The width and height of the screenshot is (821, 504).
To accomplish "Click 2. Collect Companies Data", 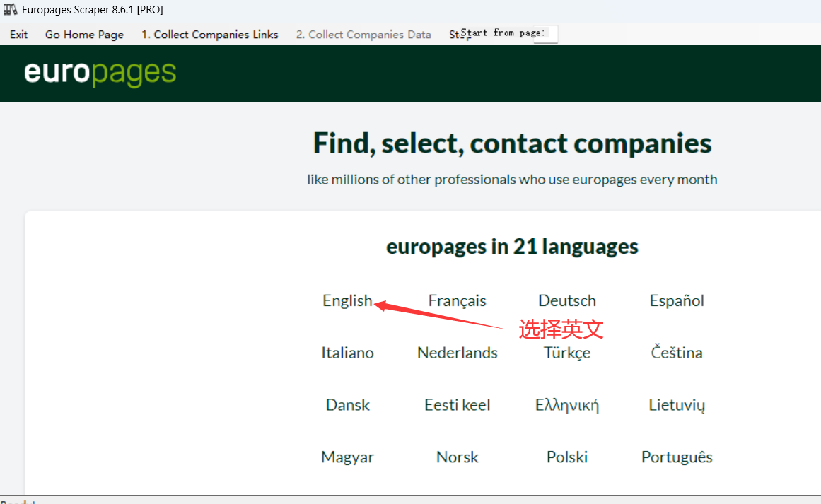I will (x=363, y=34).
